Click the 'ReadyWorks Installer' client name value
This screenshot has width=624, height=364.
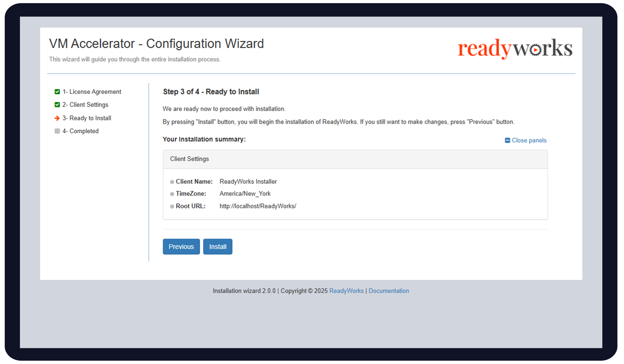248,182
